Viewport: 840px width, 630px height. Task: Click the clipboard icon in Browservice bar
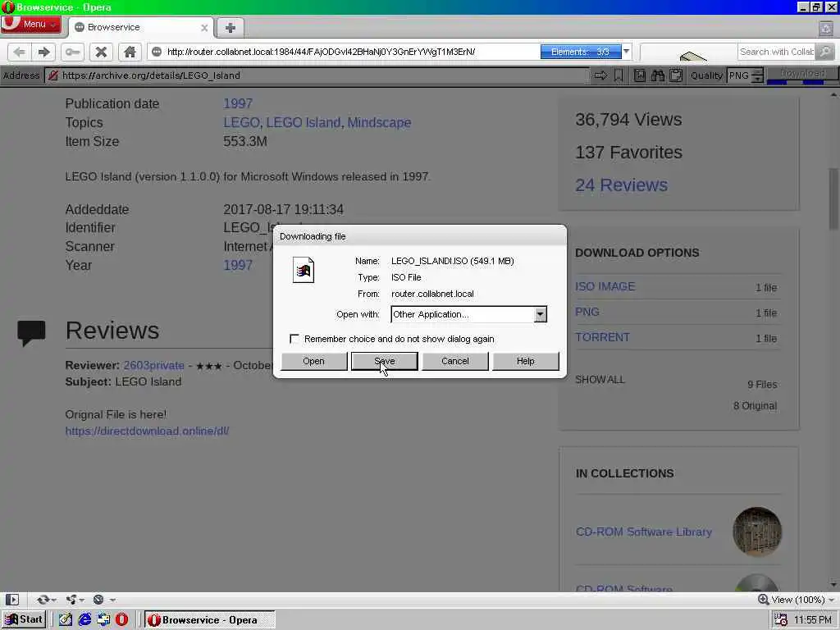point(676,75)
